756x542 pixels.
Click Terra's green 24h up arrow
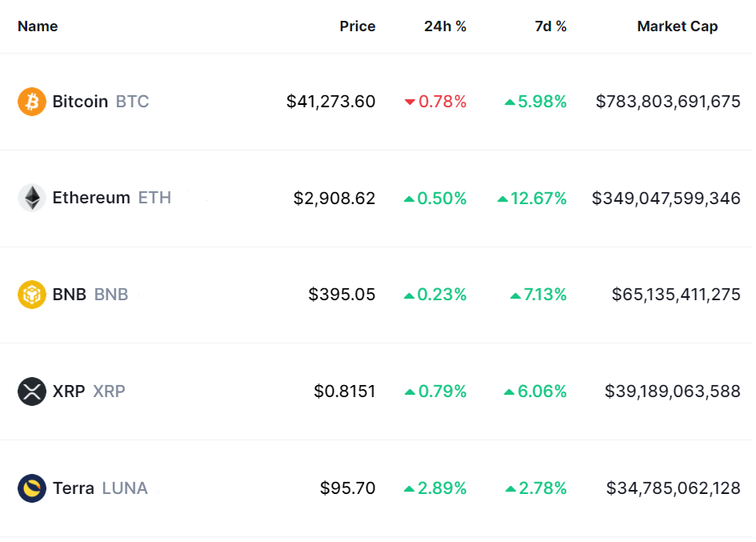(x=410, y=488)
